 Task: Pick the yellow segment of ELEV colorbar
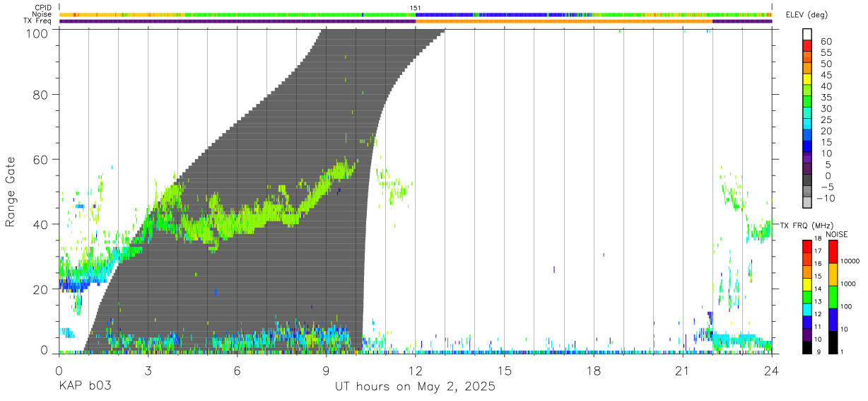click(x=808, y=79)
